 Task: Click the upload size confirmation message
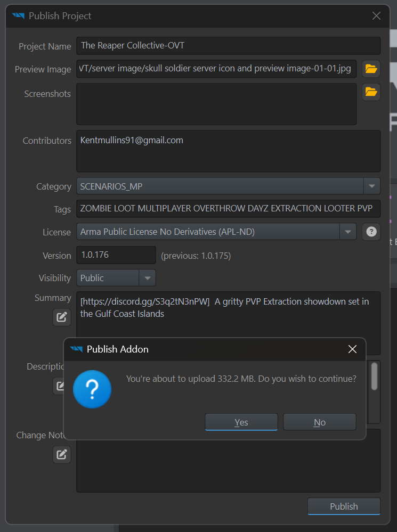point(241,379)
